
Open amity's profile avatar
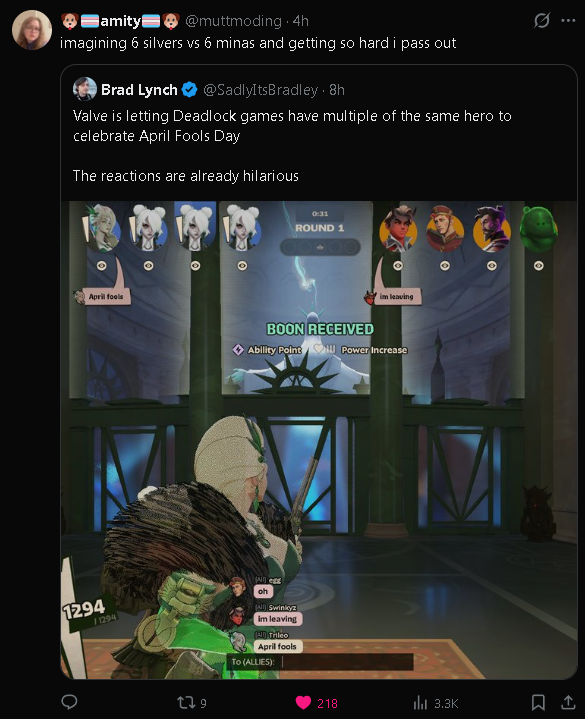tap(32, 30)
